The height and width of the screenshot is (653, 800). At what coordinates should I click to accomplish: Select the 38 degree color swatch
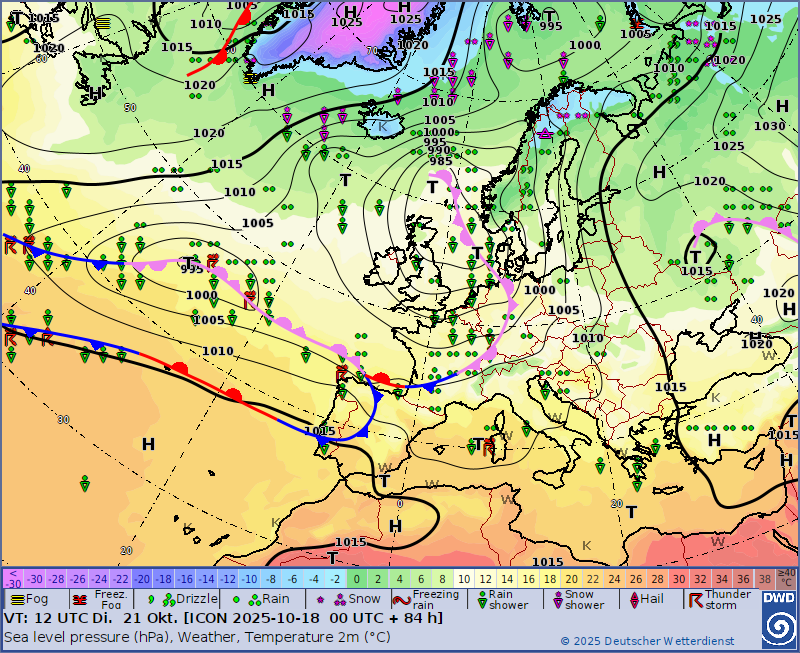pyautogui.click(x=764, y=579)
